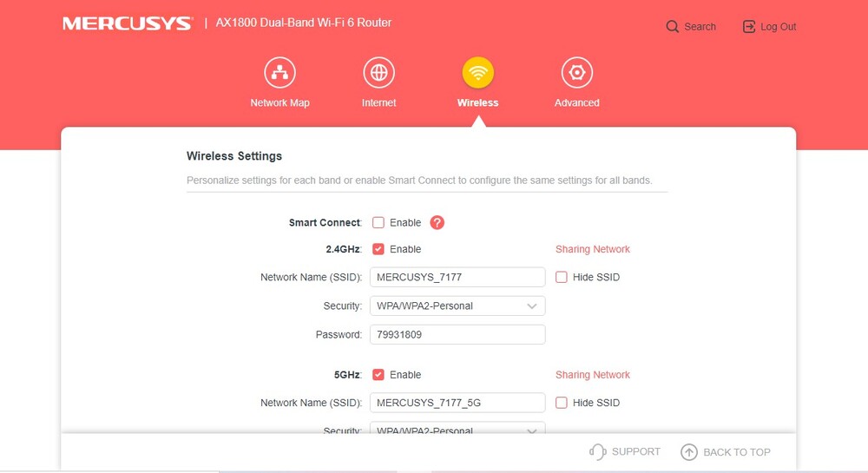Viewport: 868px width, 473px height.
Task: Open the Network Map icon
Action: click(x=279, y=73)
